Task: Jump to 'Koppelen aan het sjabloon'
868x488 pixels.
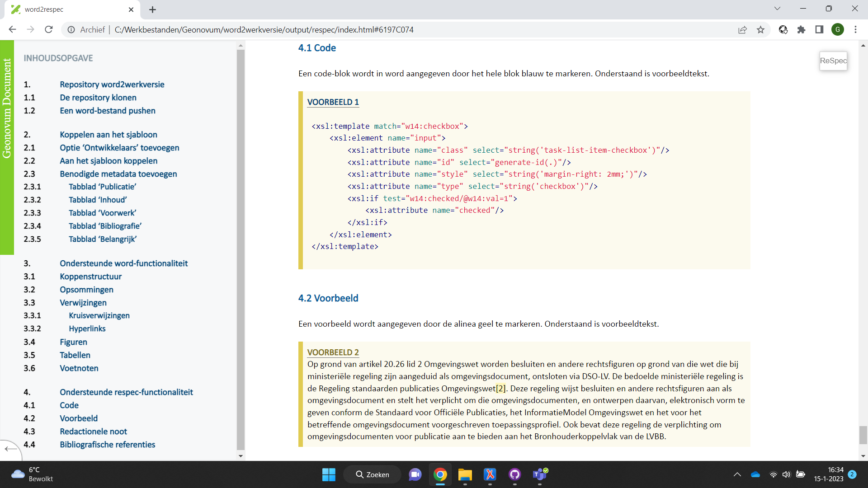Action: point(108,135)
